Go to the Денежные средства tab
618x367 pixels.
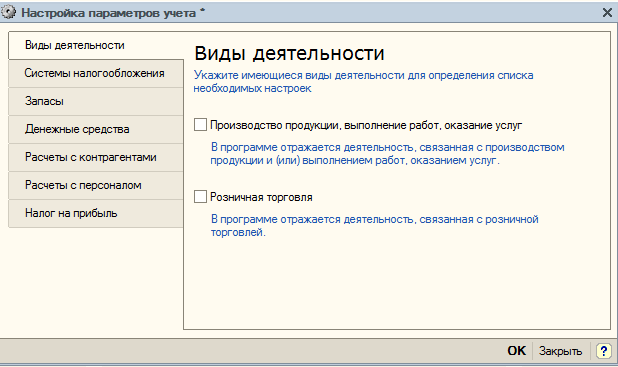coord(96,129)
